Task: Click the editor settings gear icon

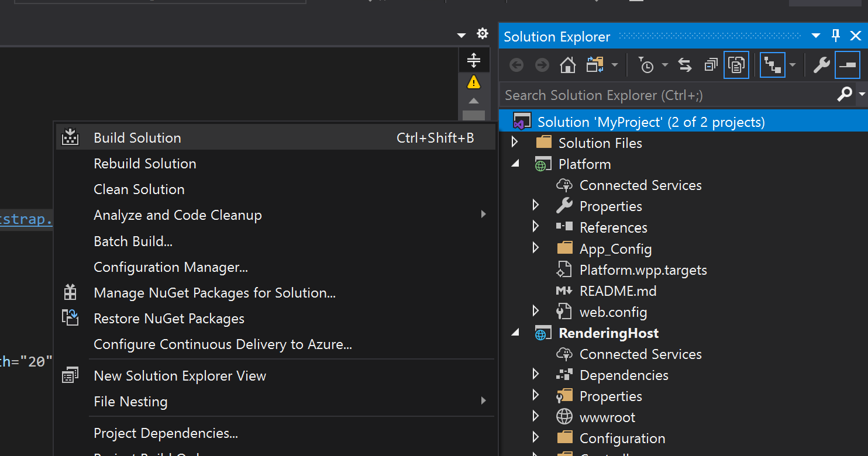Action: tap(482, 34)
